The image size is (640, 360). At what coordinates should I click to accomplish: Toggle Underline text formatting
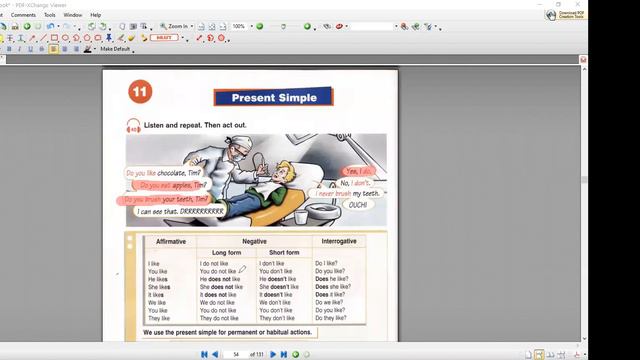point(30,49)
